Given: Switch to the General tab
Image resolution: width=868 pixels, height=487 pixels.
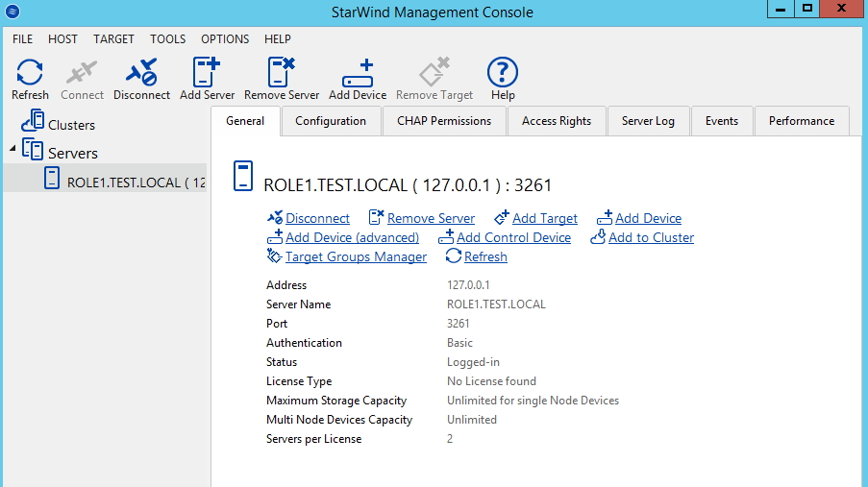Looking at the screenshot, I should click(x=245, y=121).
